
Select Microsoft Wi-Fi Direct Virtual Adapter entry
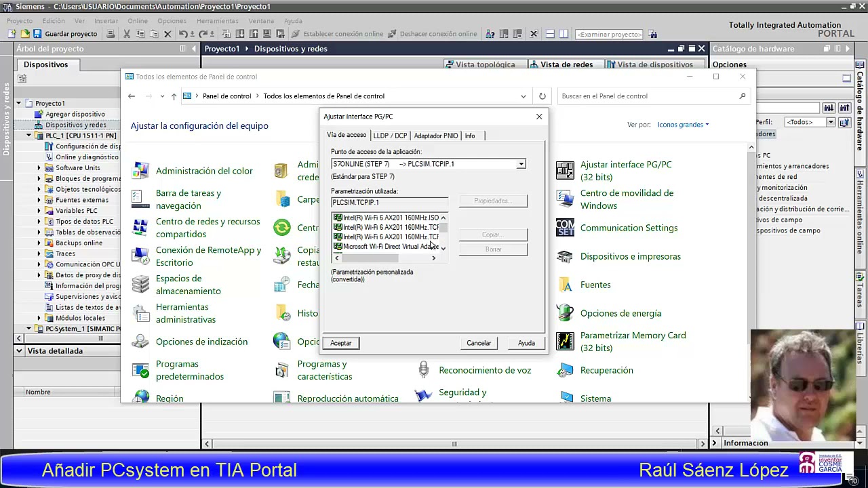[386, 247]
